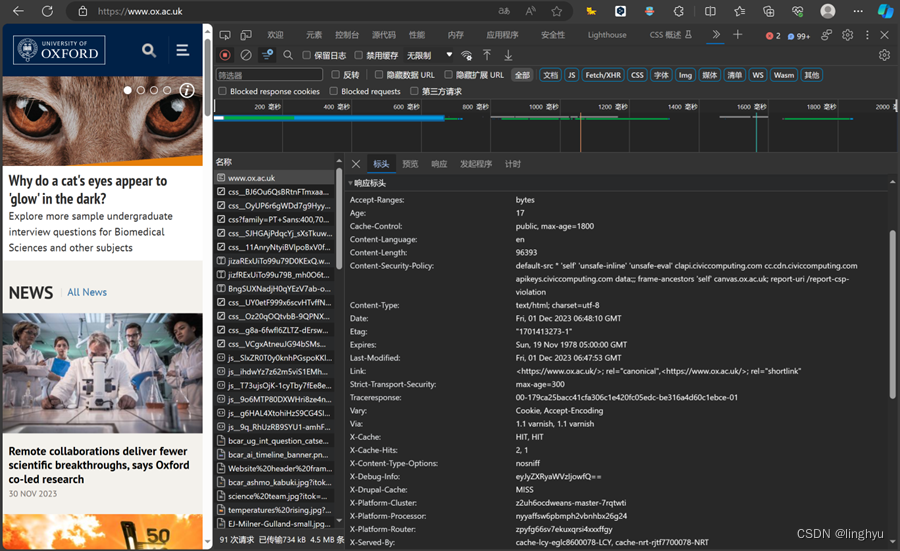Image resolution: width=900 pixels, height=551 pixels.
Task: Show the red error count badge
Action: coord(773,36)
